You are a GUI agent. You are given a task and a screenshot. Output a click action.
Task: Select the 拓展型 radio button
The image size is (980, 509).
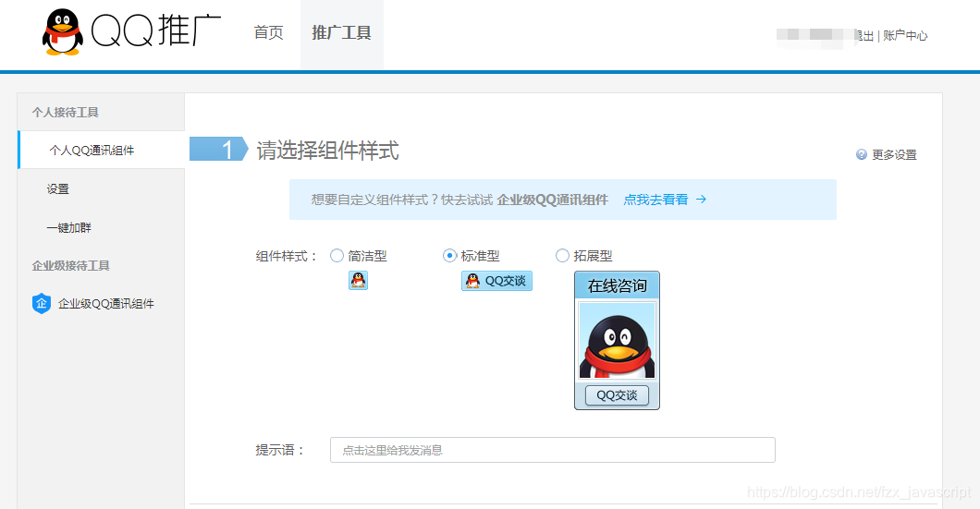pyautogui.click(x=562, y=256)
